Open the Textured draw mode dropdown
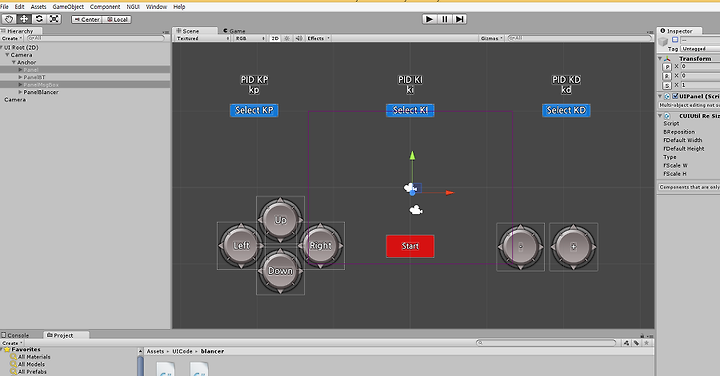Image resolution: width=720 pixels, height=376 pixels. [203, 39]
